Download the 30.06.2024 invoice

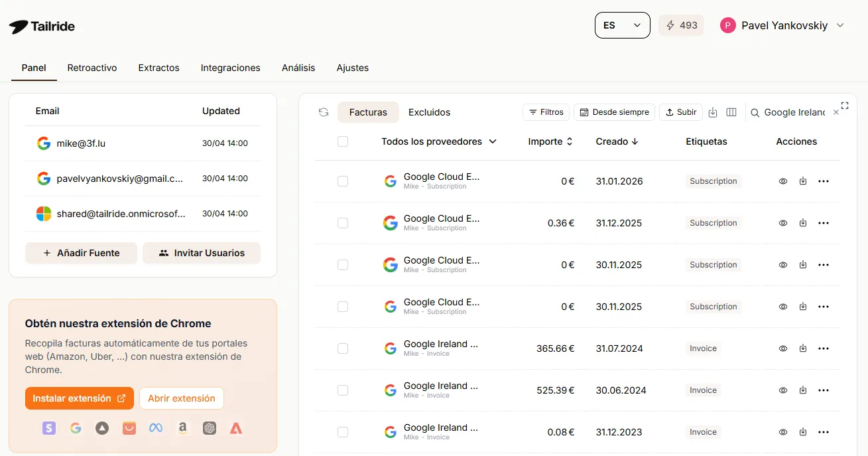[803, 390]
